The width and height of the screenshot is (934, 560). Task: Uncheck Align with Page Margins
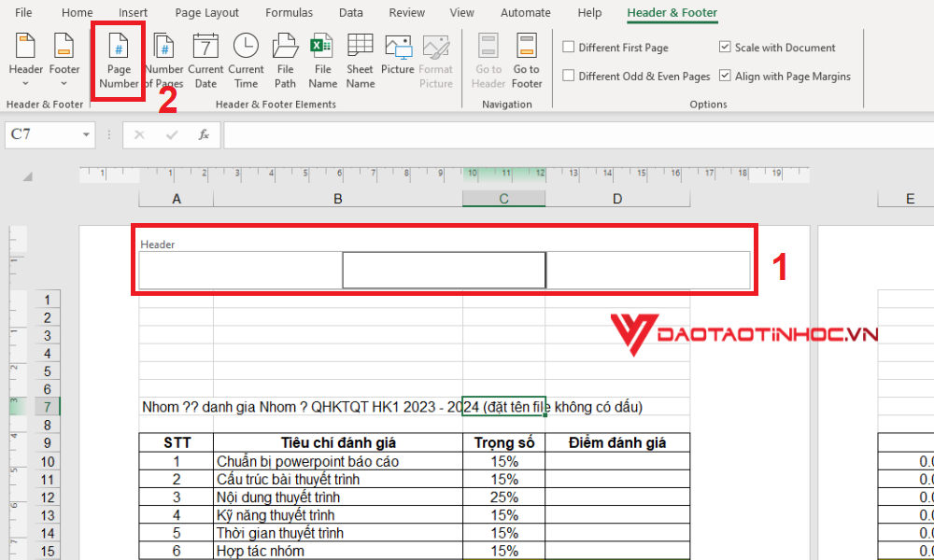(x=726, y=76)
